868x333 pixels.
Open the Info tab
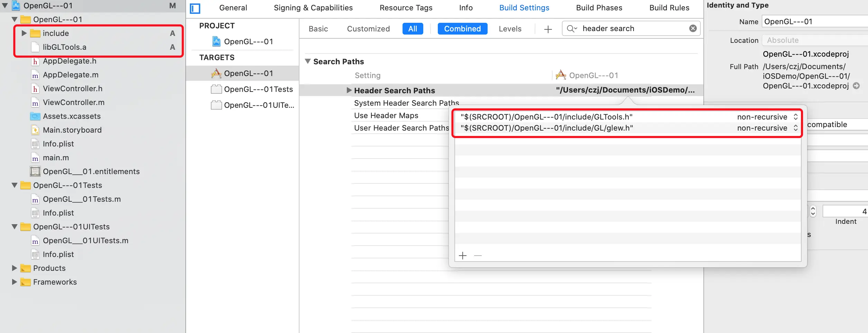tap(466, 8)
